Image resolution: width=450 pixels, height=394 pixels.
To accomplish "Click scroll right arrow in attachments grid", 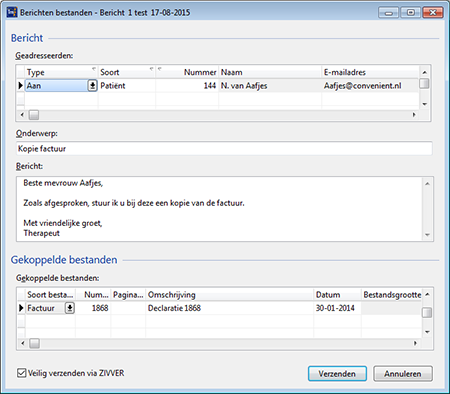I will (x=415, y=343).
